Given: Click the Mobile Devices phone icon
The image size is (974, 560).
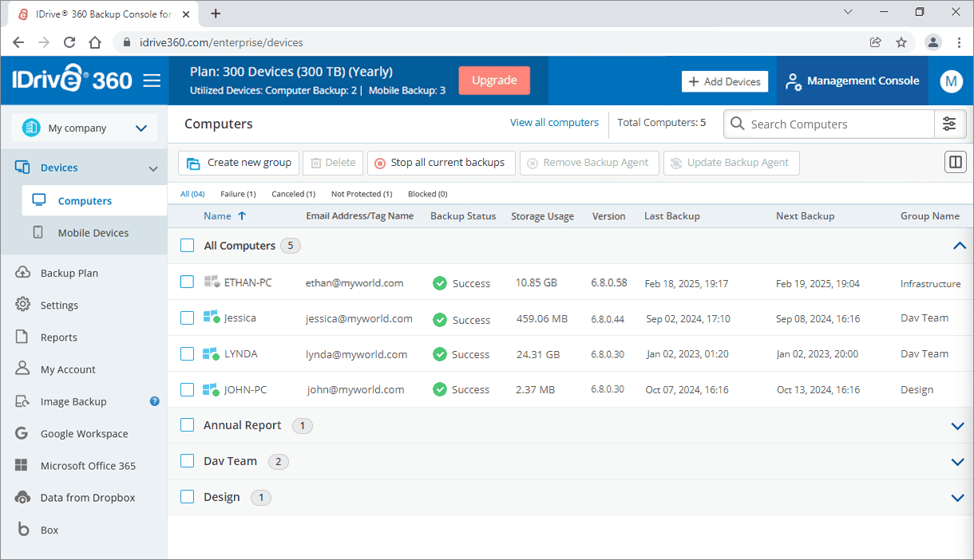Looking at the screenshot, I should pos(38,233).
